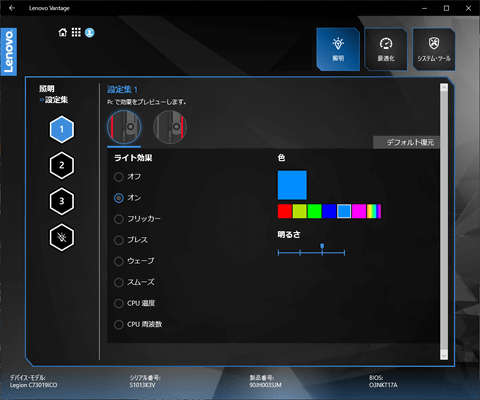Screen dimensions: 480x400
Task: Click the Legion C730 device model text
Action: pyautogui.click(x=33, y=385)
